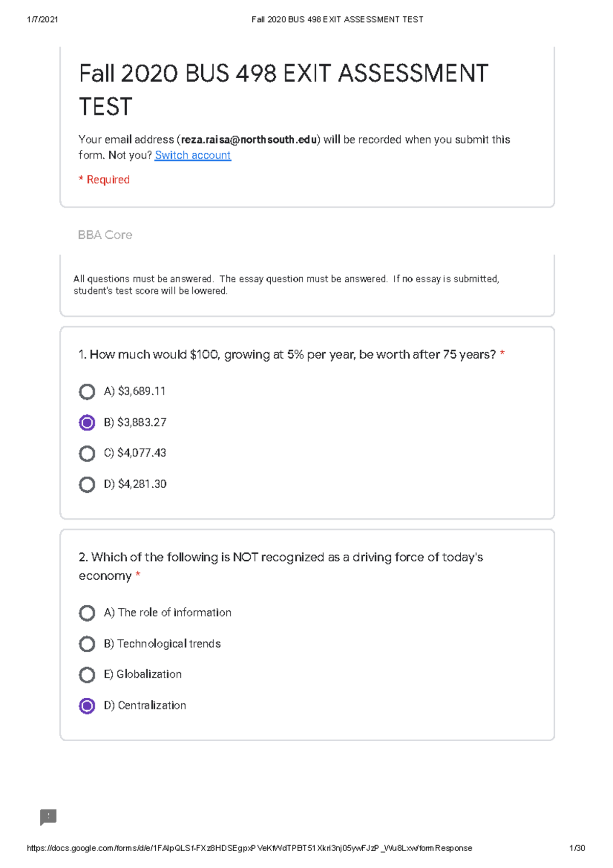Click the 1/7/2021 date in header
This screenshot has width=613, height=868.
[42, 19]
